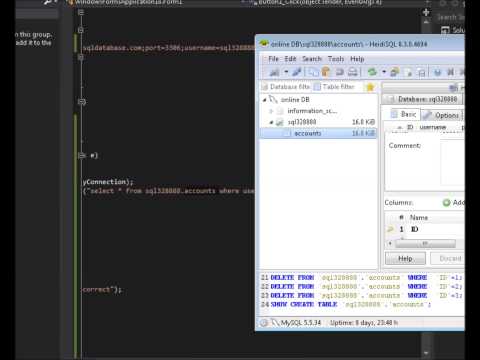
Task: Click the Paste clipboard icon in toolbar
Action: point(326,72)
